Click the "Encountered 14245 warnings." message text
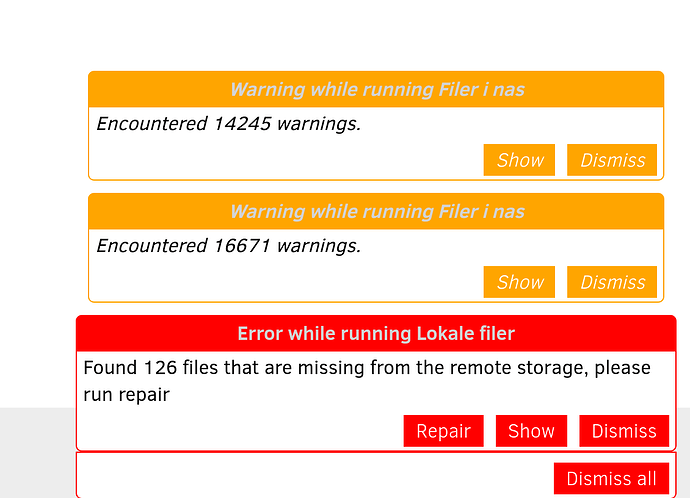The height and width of the screenshot is (498, 690). click(x=228, y=124)
